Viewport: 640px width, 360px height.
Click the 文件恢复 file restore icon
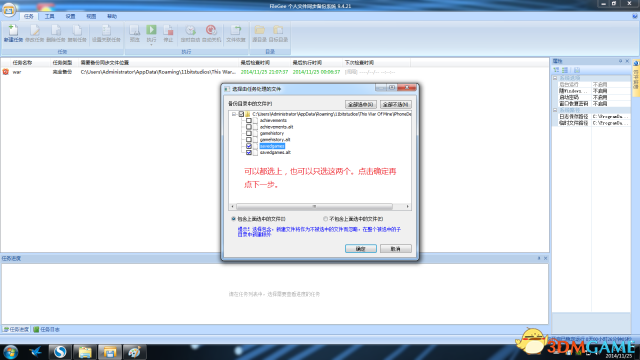[236, 33]
